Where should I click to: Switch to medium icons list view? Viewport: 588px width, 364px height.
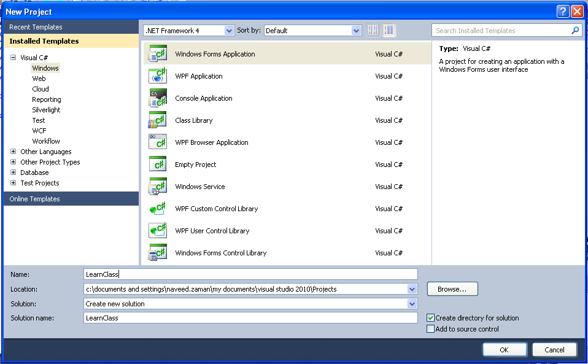389,30
